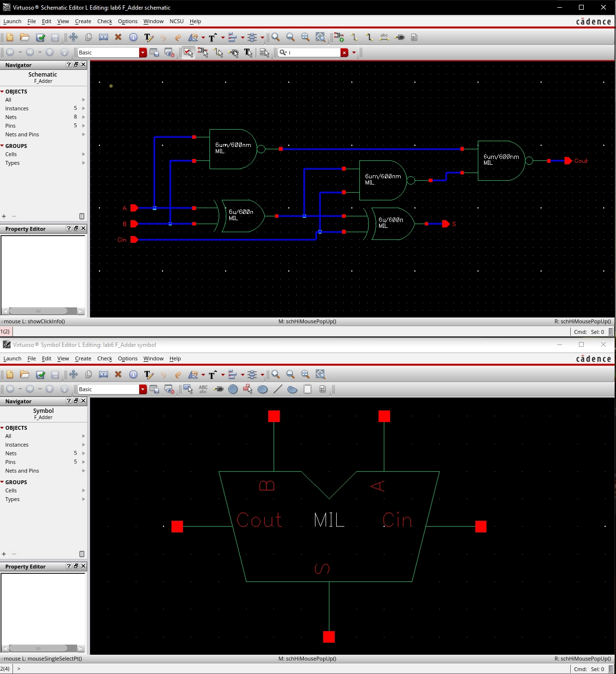
Task: Expand Instances row arrow in schematic Navigator
Action: coord(84,108)
